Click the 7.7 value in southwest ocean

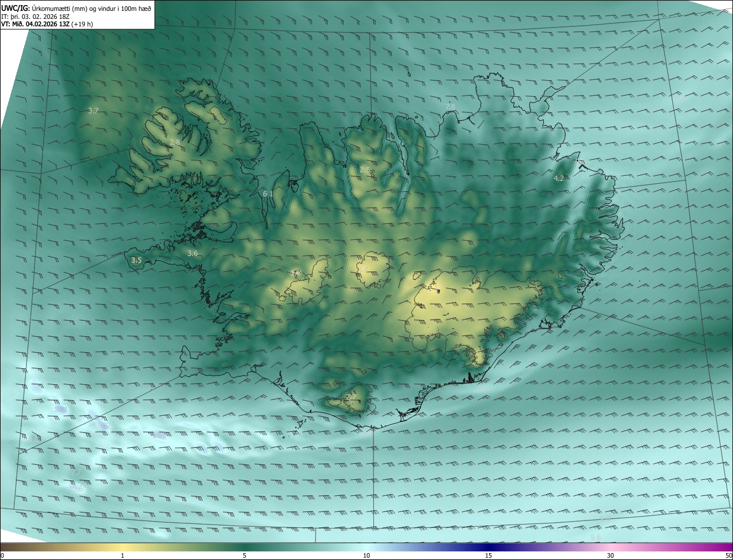point(76,472)
